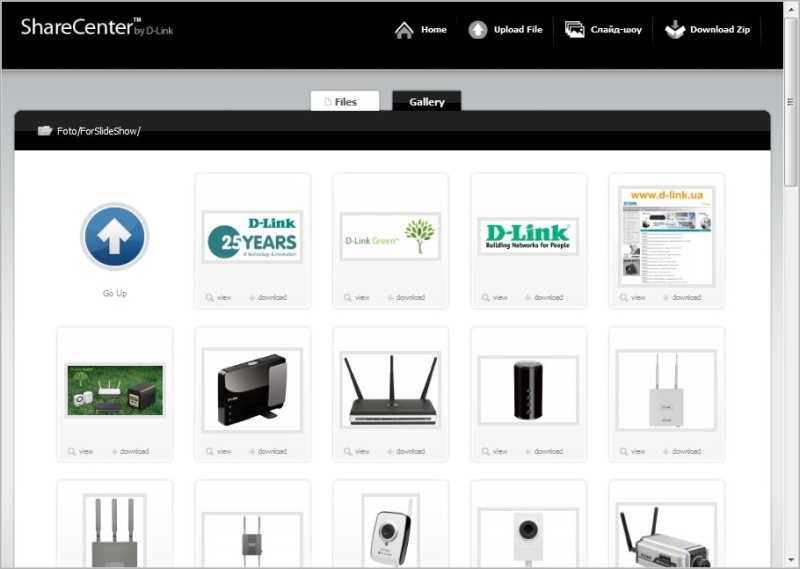Click download arrow icon under www.d-link.ua screenshot
Viewport: 800px width, 569px height.
click(x=666, y=298)
